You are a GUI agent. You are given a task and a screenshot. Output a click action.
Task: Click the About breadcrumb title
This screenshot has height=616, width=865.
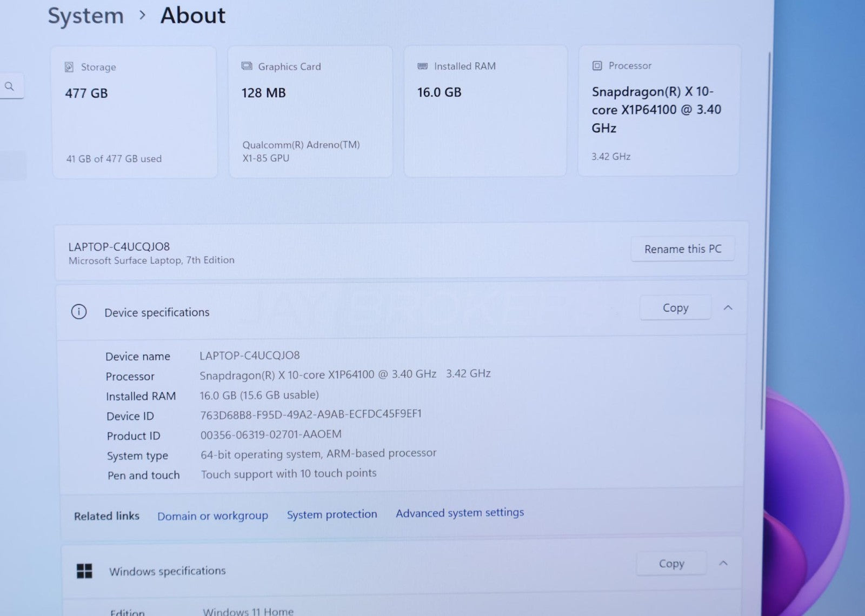(192, 15)
